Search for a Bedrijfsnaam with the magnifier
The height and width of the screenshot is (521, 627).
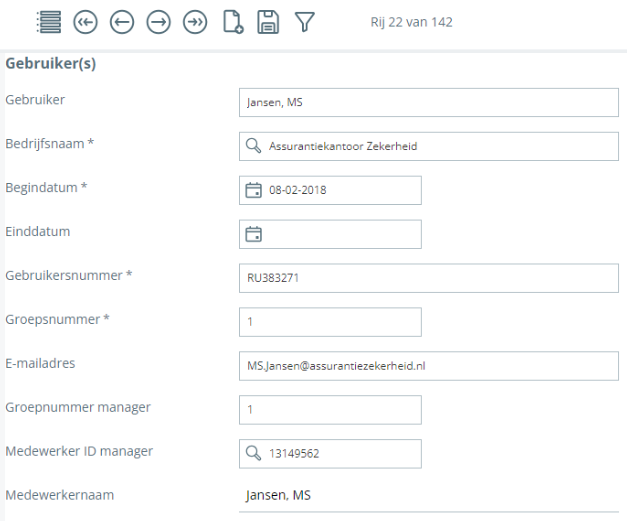(x=254, y=146)
